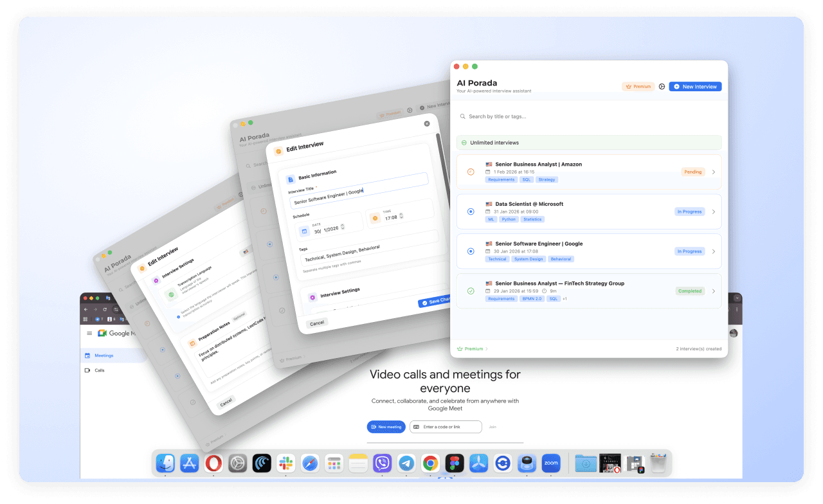Open the Premium crown badge in header
Screen dimensions: 823x504
click(x=637, y=86)
